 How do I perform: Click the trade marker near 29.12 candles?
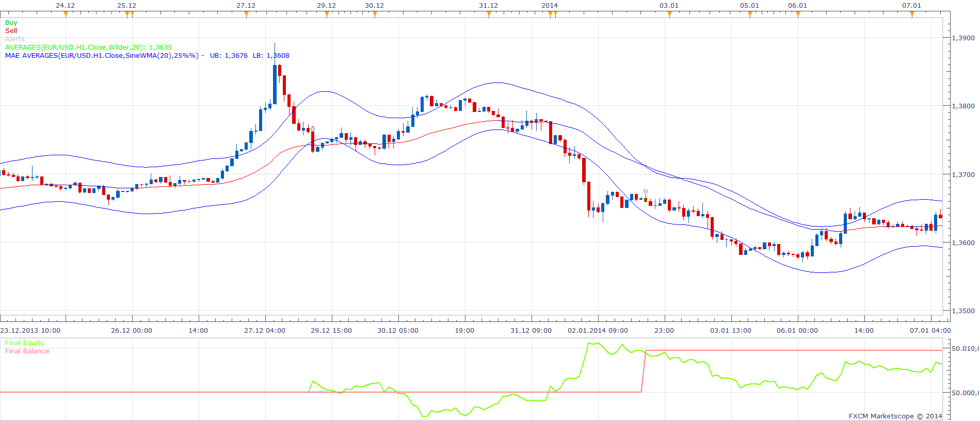313,129
